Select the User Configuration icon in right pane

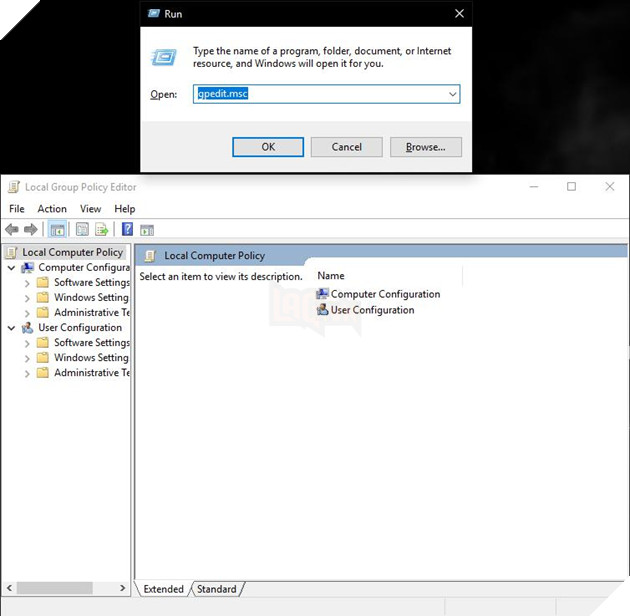[322, 310]
